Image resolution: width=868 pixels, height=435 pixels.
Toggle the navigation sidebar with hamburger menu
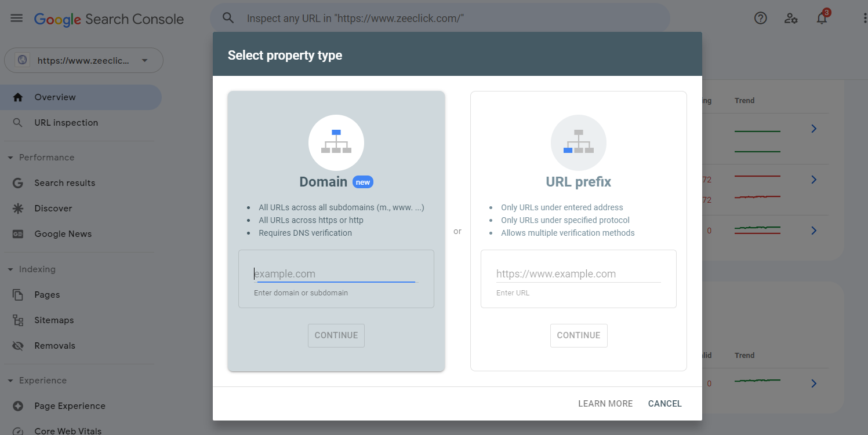point(16,17)
